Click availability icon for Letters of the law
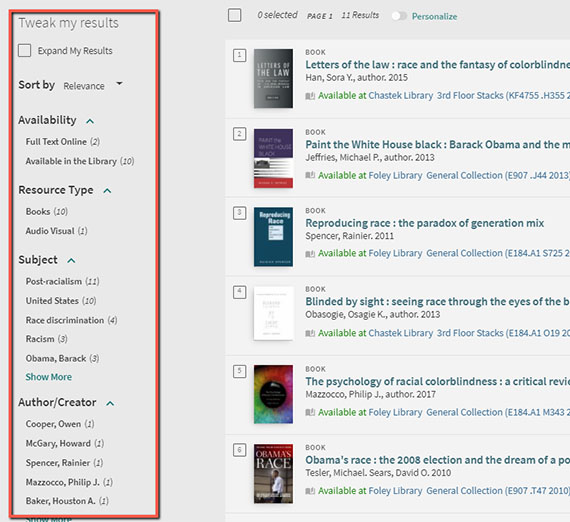Image resolution: width=570 pixels, height=522 pixels. pos(310,96)
